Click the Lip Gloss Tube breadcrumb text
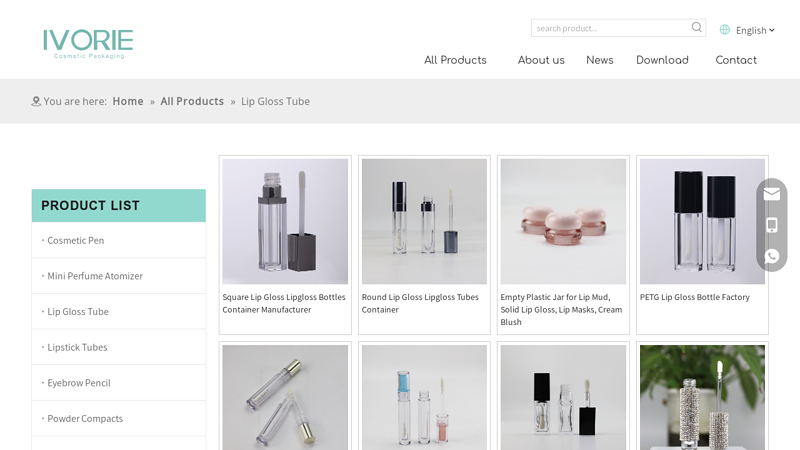 (275, 101)
